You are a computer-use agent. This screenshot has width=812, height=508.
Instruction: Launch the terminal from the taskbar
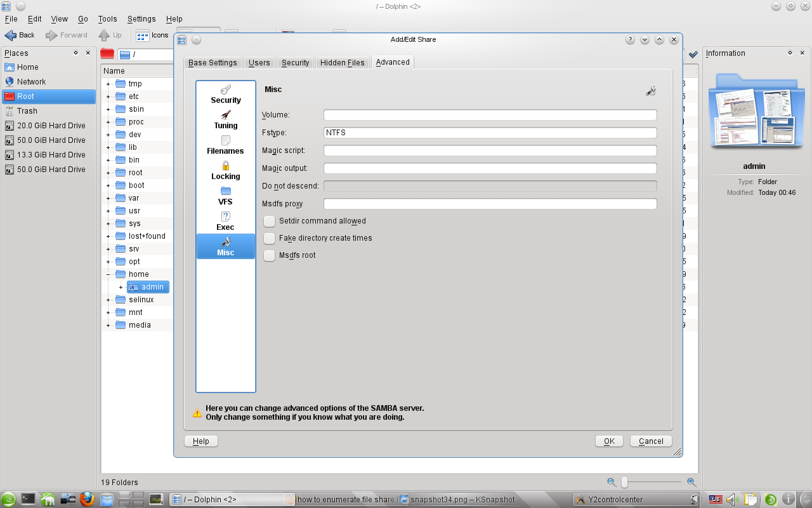29,499
